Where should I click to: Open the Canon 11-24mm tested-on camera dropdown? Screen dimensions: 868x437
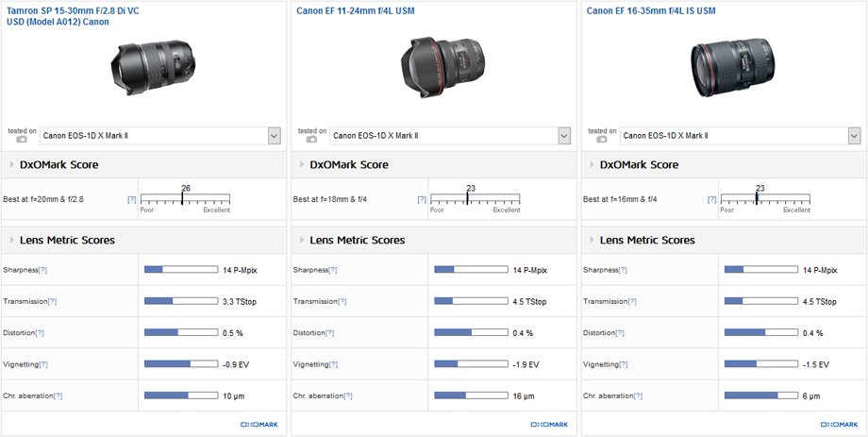pos(450,136)
